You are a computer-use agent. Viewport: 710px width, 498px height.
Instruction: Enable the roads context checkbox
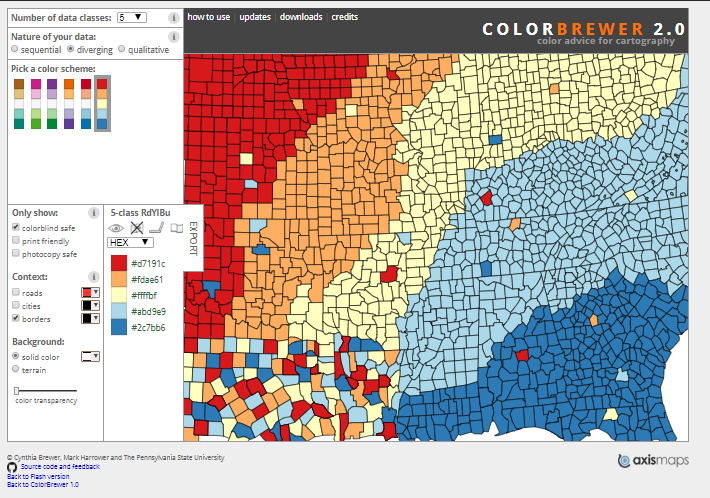[16, 292]
